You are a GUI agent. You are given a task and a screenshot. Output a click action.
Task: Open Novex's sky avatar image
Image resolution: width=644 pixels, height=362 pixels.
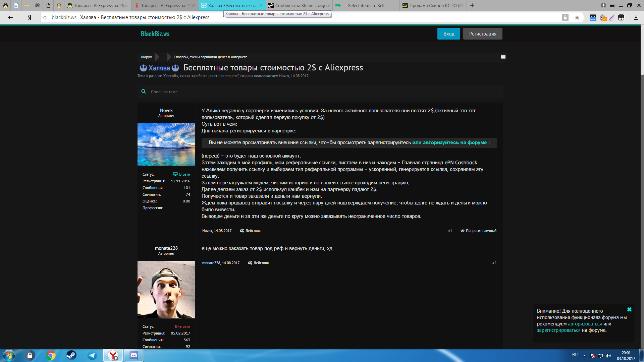tap(166, 144)
